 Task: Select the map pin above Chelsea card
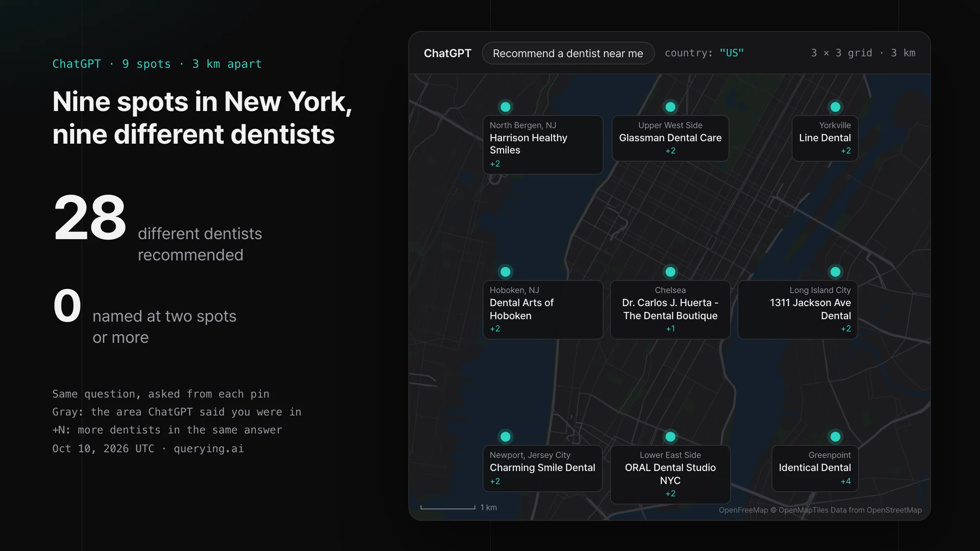click(670, 272)
